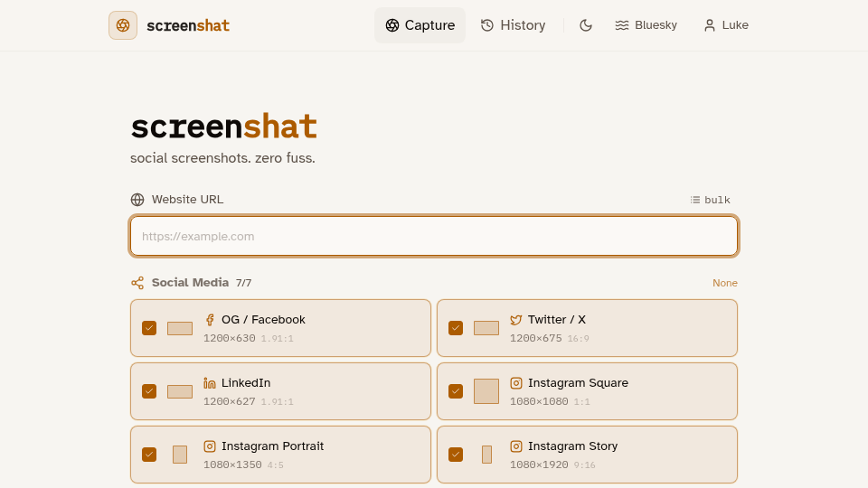Screen dimensions: 868x488
Task: Click the Social Media 7/7 count
Action: [243, 283]
